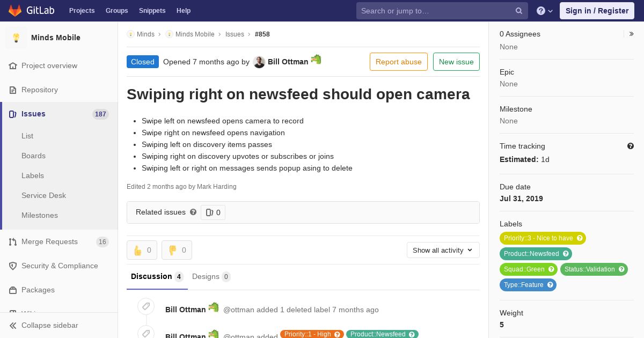644x338 pixels.
Task: Click help icon on Priority::3 label
Action: [x=580, y=238]
